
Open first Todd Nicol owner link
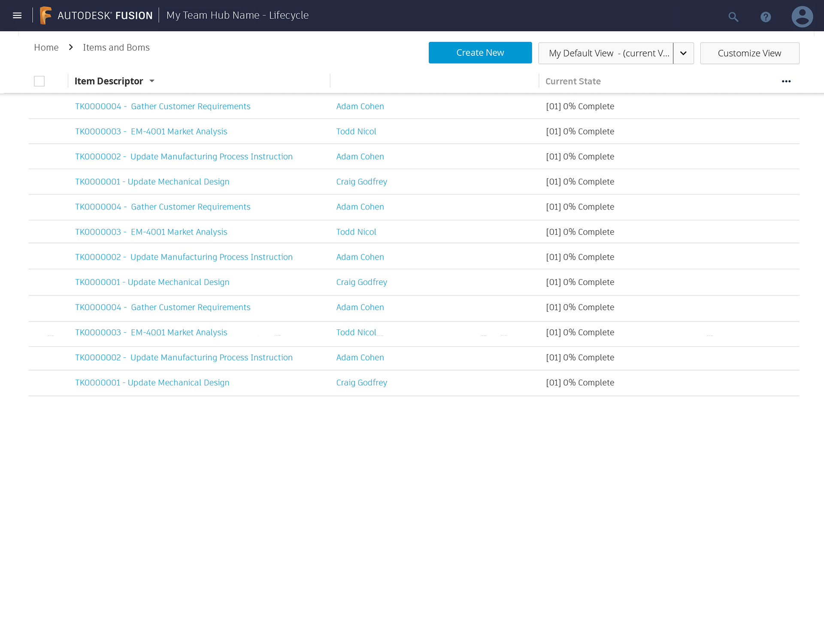coord(356,131)
